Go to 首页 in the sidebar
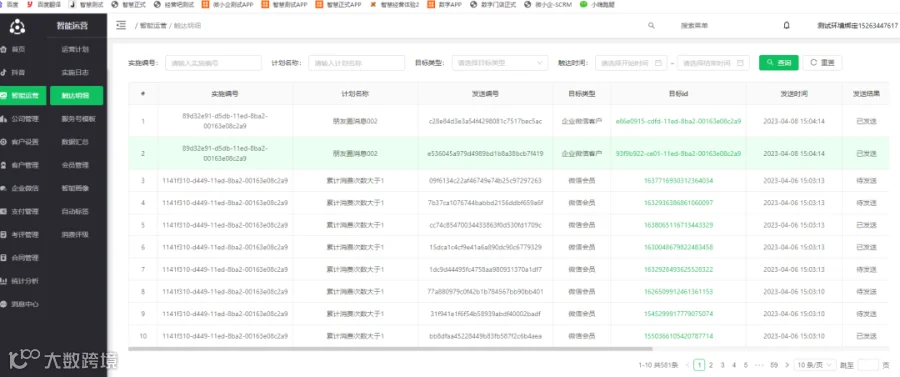This screenshot has height=377, width=900. (19, 49)
